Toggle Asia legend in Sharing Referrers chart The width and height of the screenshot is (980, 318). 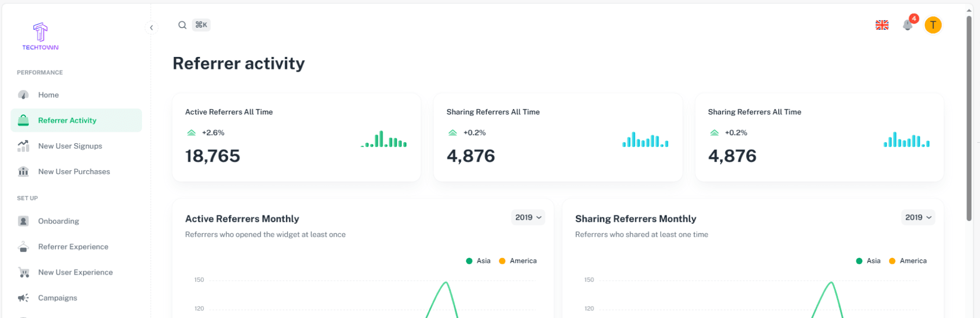(868, 261)
